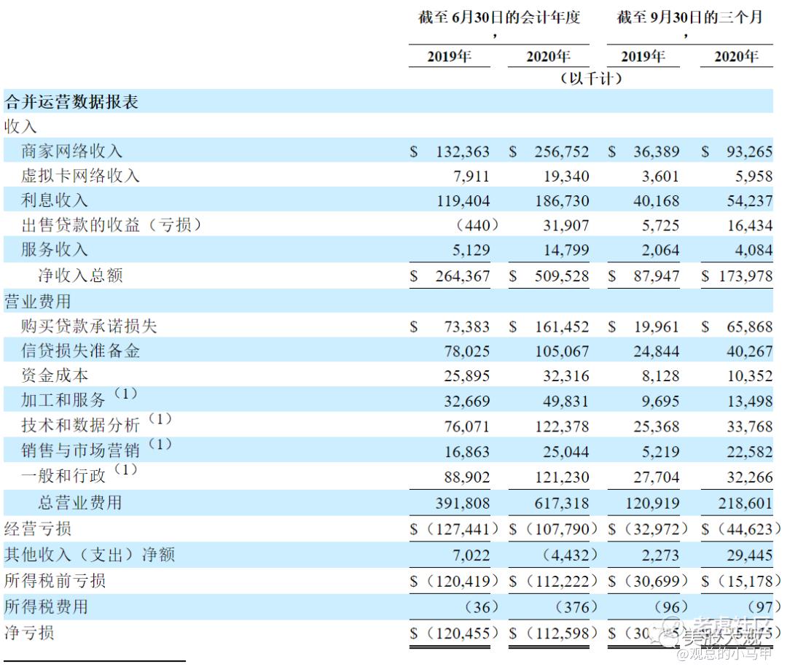Click the value 16,434
The image size is (787, 672).
pyautogui.click(x=751, y=225)
